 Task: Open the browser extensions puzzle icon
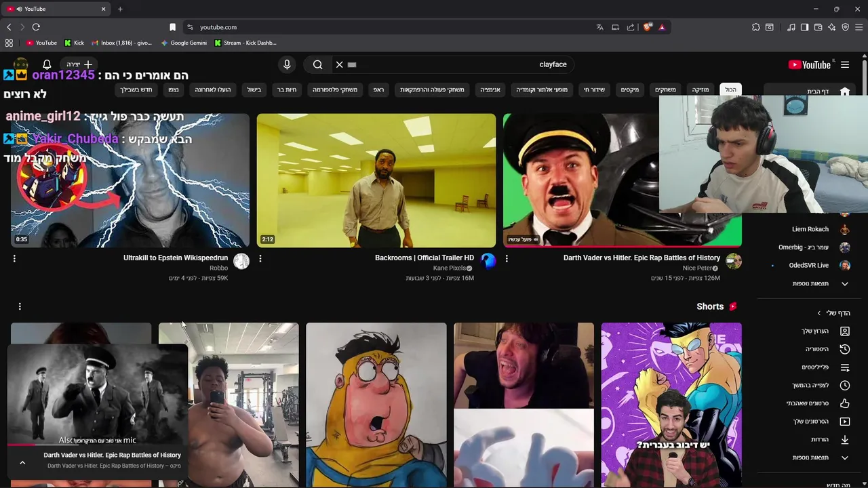755,27
